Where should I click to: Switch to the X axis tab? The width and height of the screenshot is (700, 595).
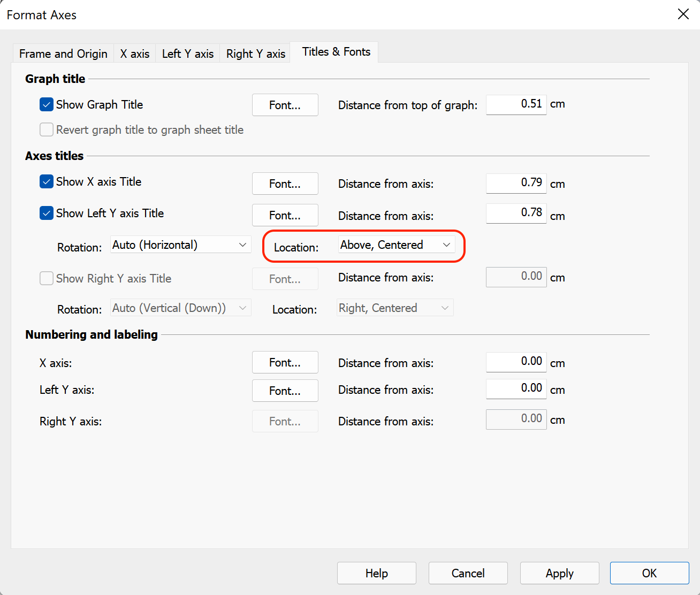(134, 54)
